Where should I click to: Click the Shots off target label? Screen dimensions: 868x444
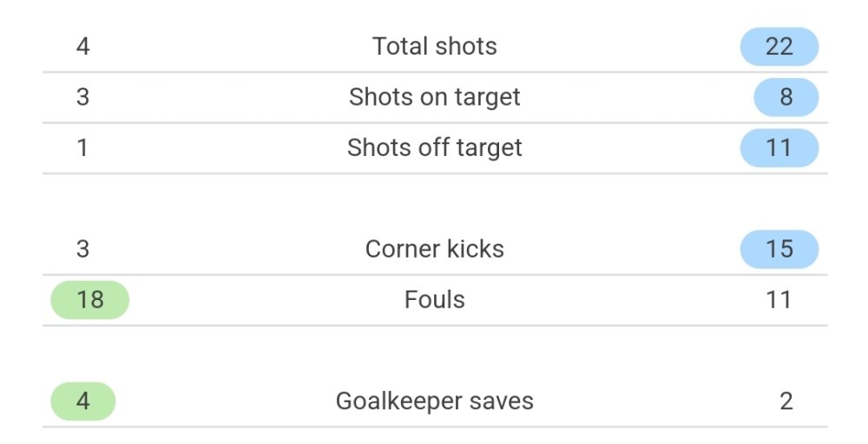(x=435, y=148)
